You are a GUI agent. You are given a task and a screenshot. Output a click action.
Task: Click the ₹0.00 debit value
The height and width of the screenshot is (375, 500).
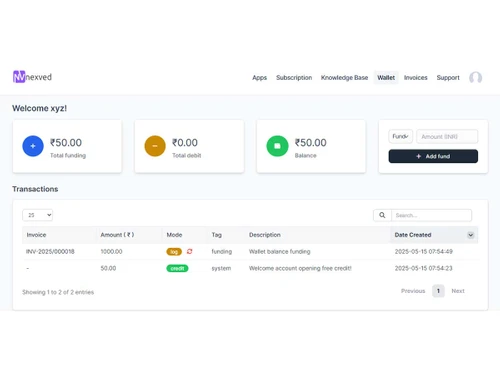pyautogui.click(x=185, y=143)
